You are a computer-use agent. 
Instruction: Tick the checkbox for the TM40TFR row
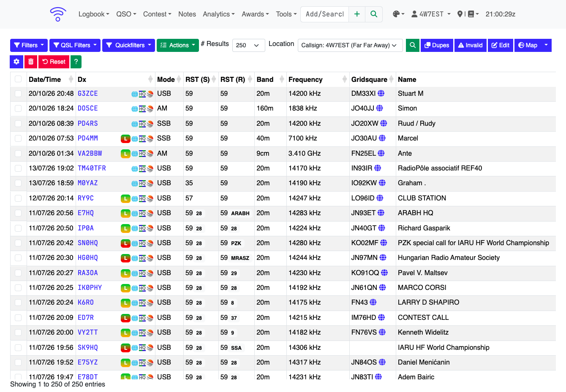pyautogui.click(x=18, y=168)
